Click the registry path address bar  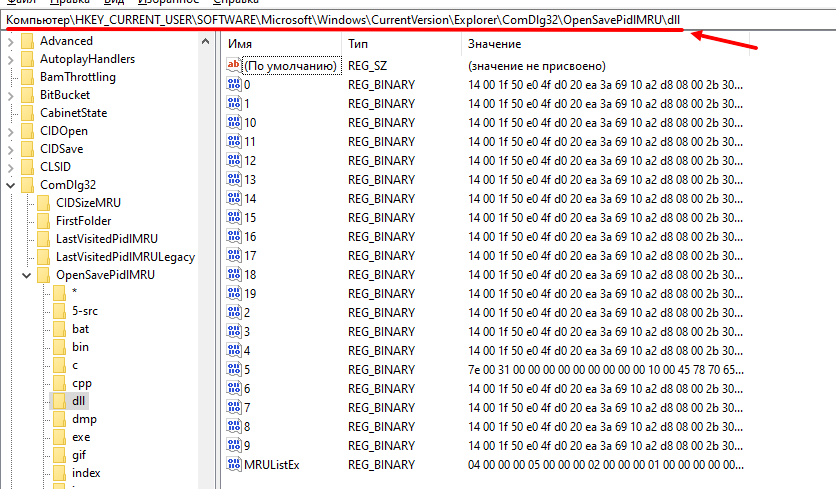pos(418,20)
